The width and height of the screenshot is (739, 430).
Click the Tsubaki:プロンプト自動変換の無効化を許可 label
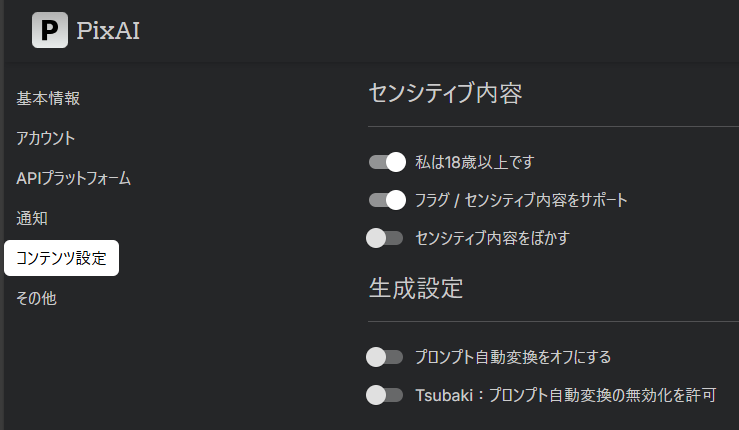pyautogui.click(x=566, y=394)
